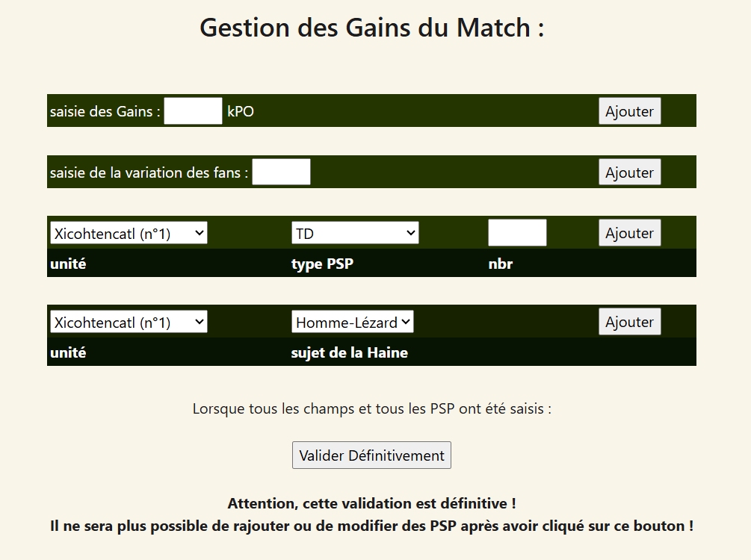Open the unit dropdown in the PSP row
This screenshot has height=560, width=751.
(129, 233)
